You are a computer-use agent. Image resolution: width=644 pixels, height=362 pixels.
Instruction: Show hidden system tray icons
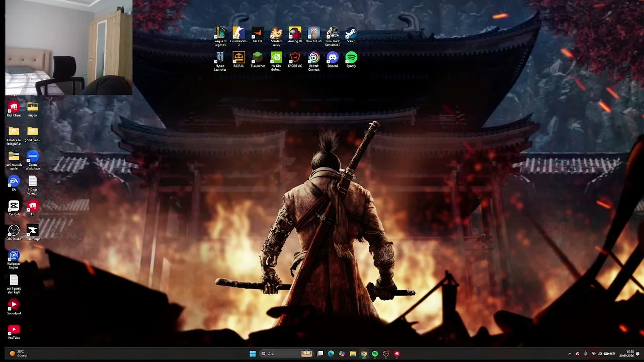point(570,354)
